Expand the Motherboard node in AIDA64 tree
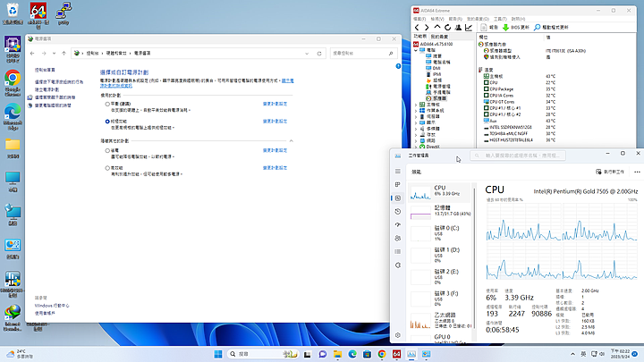This screenshot has height=362, width=644. tap(416, 105)
